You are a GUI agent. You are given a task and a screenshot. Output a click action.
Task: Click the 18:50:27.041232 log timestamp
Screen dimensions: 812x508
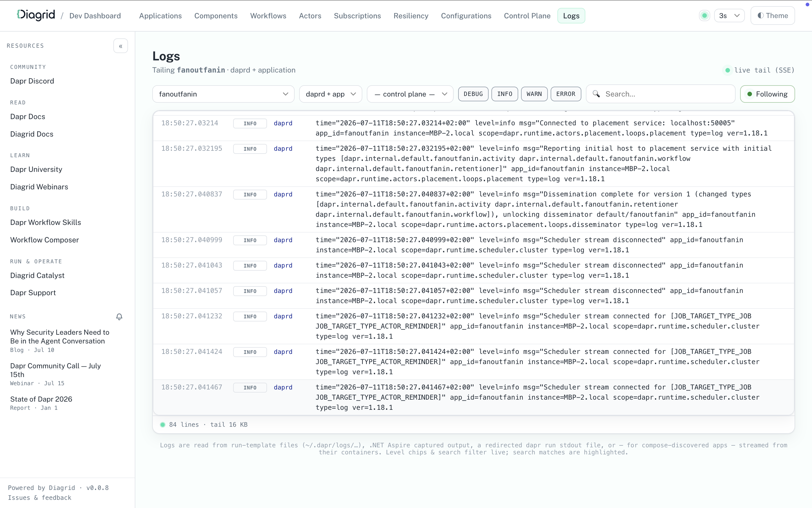tap(192, 316)
